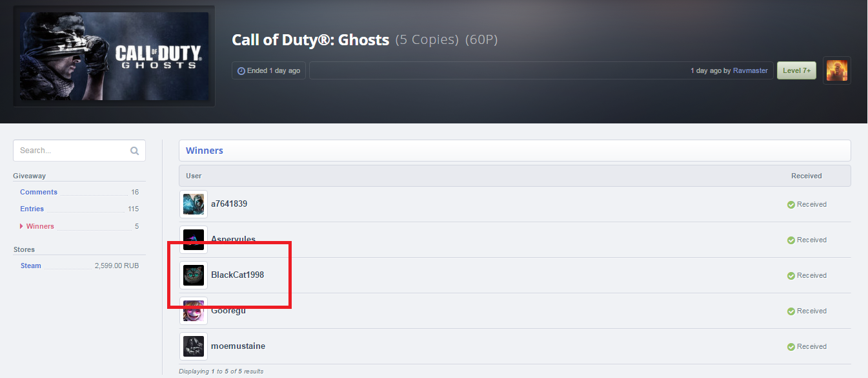Screen dimensions: 868x378
Task: Click Ravmaster's avatar beside Level 7+
Action: pyautogui.click(x=837, y=70)
